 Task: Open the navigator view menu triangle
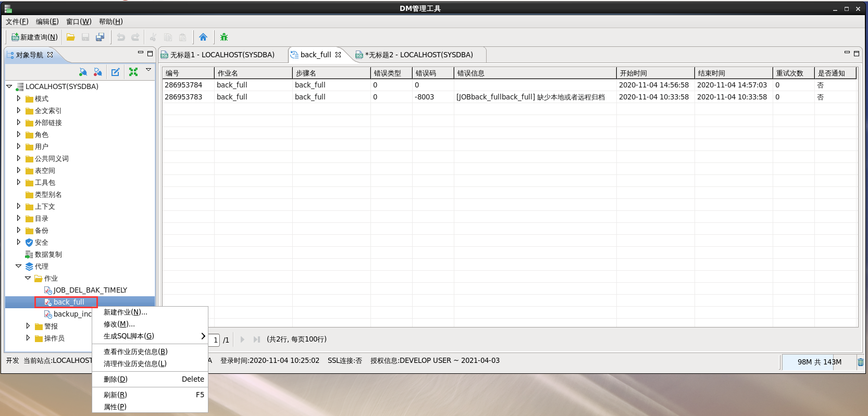point(148,70)
